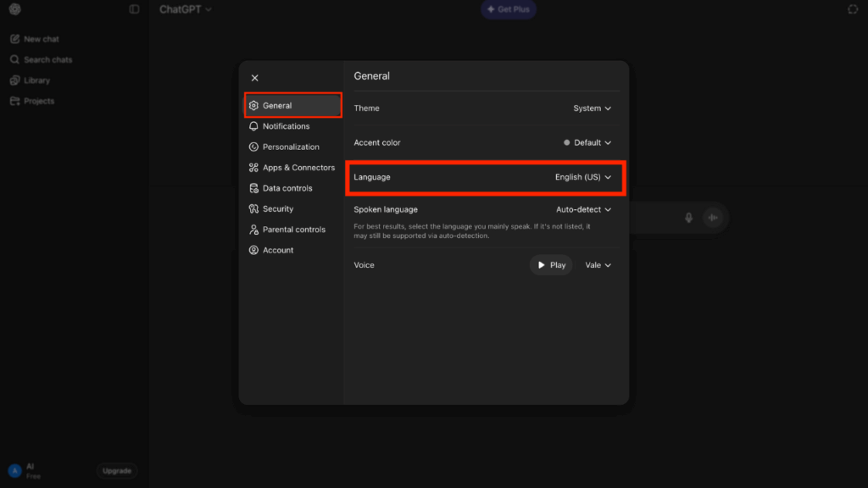Open the Account settings section
The width and height of the screenshot is (868, 488).
click(x=277, y=250)
